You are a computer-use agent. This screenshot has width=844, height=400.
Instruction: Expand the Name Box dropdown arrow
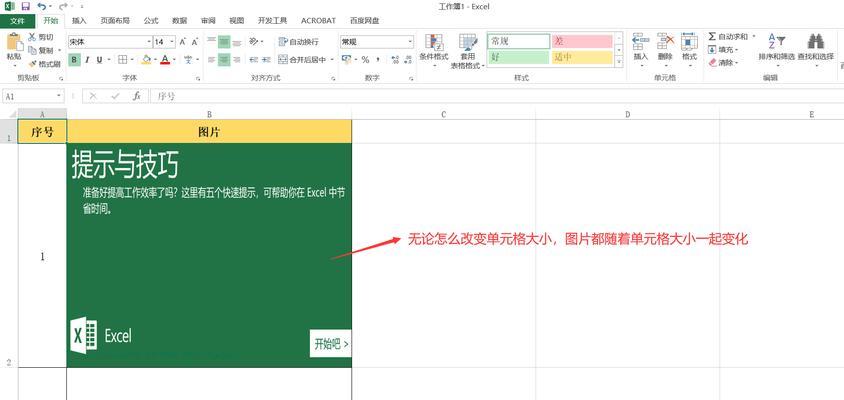(59, 96)
